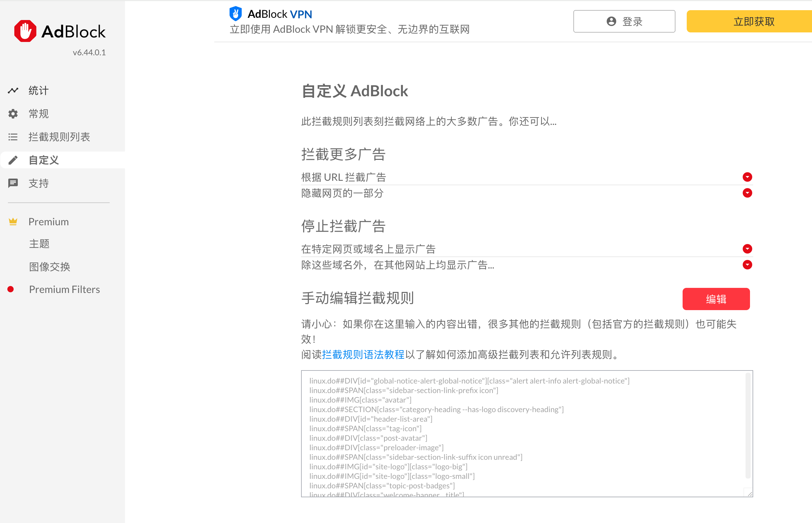The image size is (812, 523).
Task: Click the 拦截更多广告 heading
Action: point(343,154)
